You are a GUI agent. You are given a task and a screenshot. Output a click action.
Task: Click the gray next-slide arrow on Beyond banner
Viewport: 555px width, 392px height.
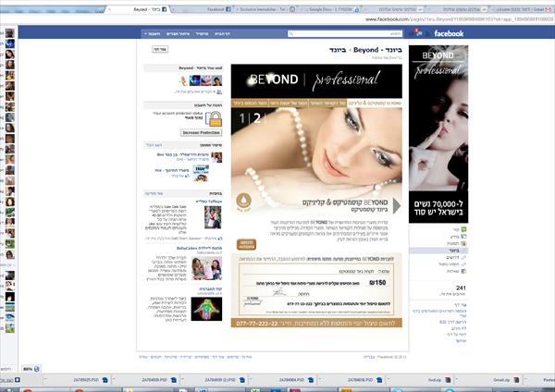click(397, 206)
